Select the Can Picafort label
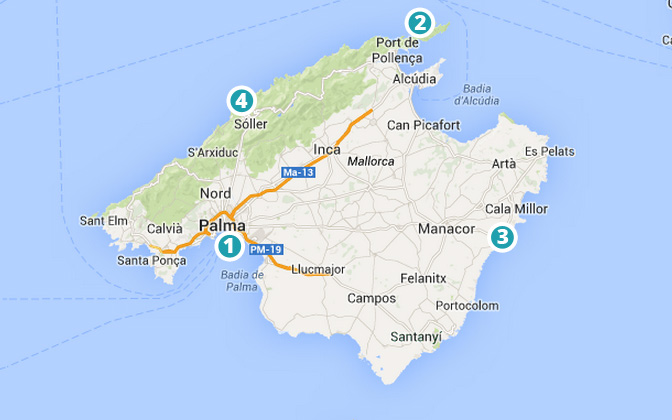 (423, 125)
